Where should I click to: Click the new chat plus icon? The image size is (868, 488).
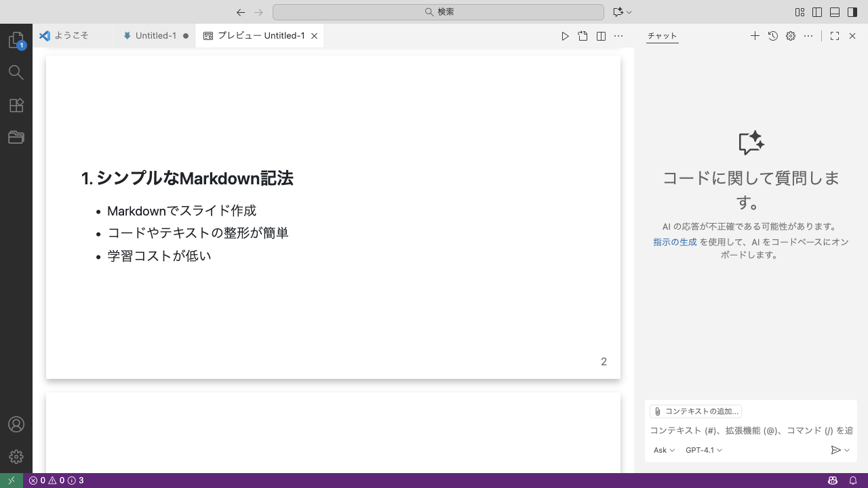[755, 36]
